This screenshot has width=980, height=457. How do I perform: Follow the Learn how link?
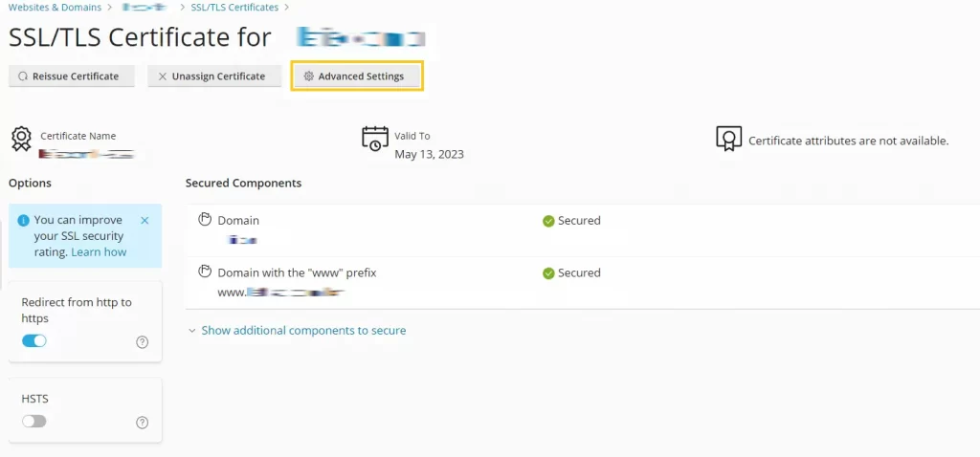99,252
